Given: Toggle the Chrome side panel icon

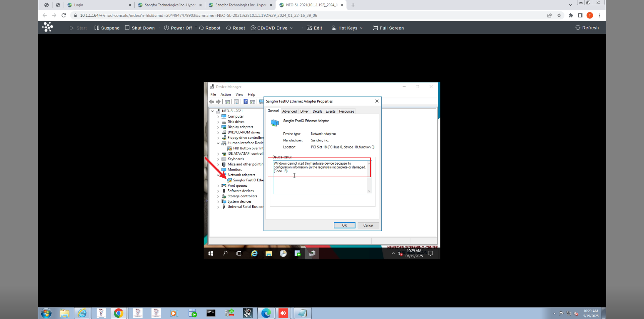Looking at the screenshot, I should 580,15.
